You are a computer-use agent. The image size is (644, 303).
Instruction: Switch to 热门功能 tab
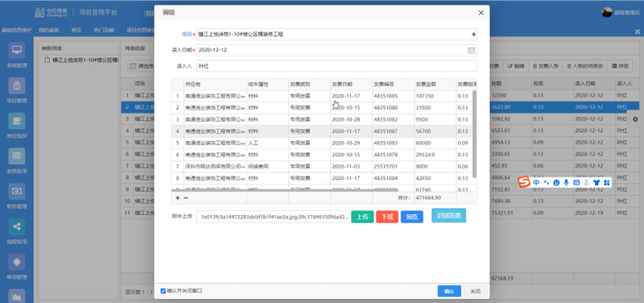tap(104, 30)
